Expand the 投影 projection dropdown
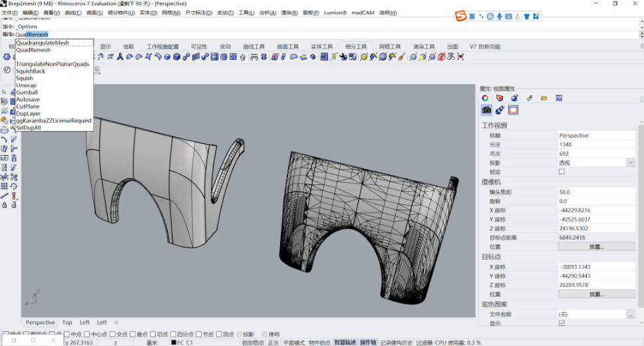The width and height of the screenshot is (644, 346). pos(631,163)
